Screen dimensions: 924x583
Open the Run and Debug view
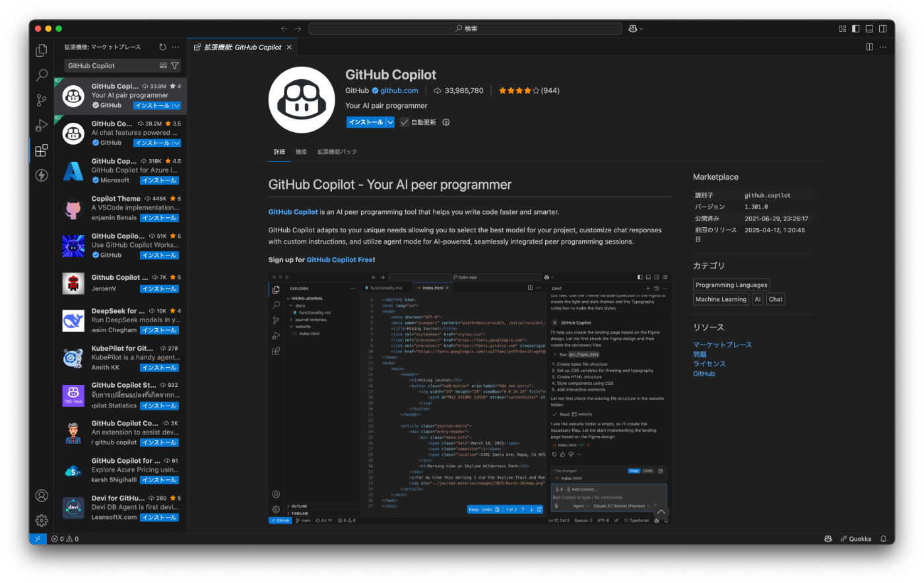42,125
